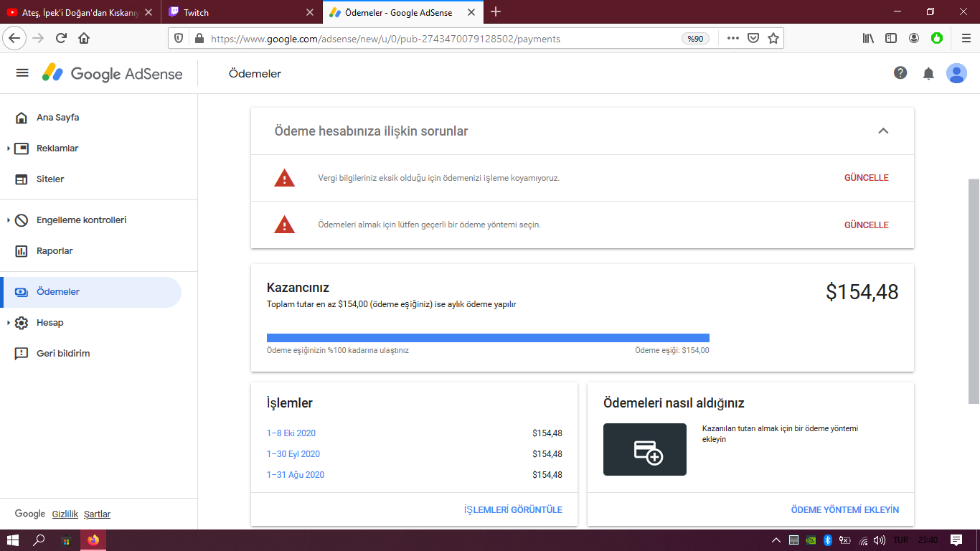Click the blue payment threshold progress bar

[488, 338]
